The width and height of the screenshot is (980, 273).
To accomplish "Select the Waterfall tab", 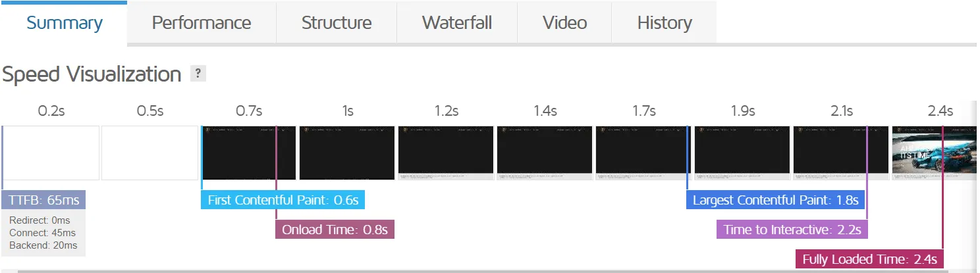I will [x=456, y=23].
